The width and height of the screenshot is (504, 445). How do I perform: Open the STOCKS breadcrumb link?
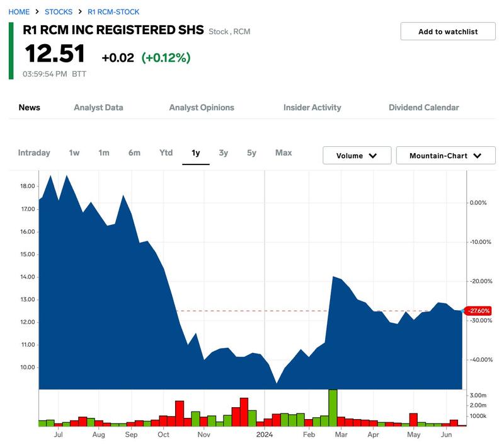coord(59,12)
